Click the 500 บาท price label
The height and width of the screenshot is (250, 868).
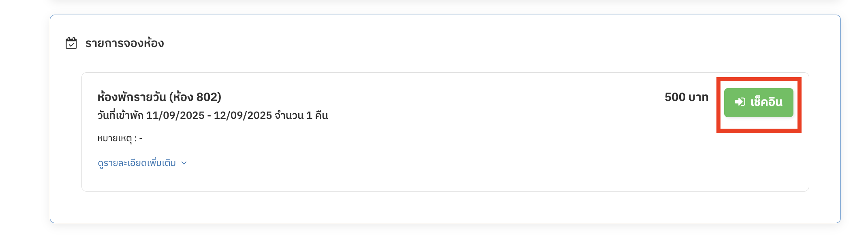(x=686, y=97)
